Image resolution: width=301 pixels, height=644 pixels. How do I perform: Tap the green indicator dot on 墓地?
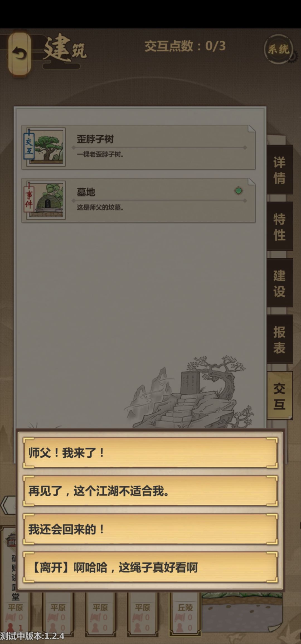click(238, 191)
